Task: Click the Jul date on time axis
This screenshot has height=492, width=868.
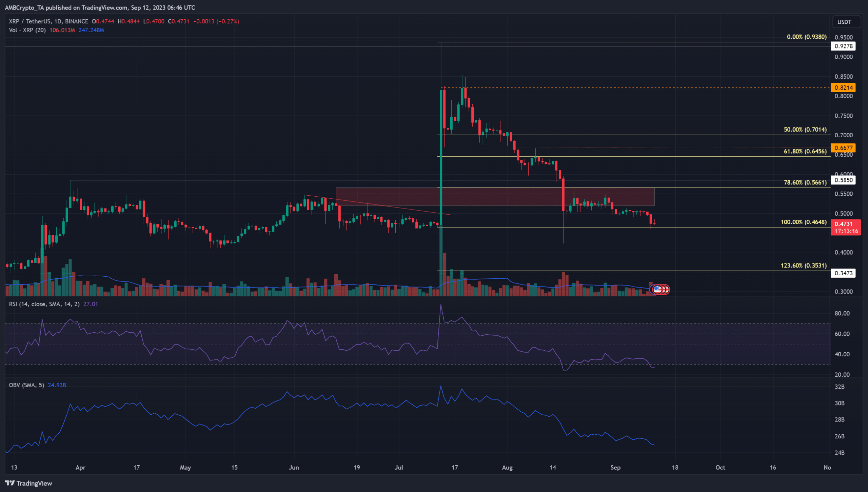Action: (399, 468)
